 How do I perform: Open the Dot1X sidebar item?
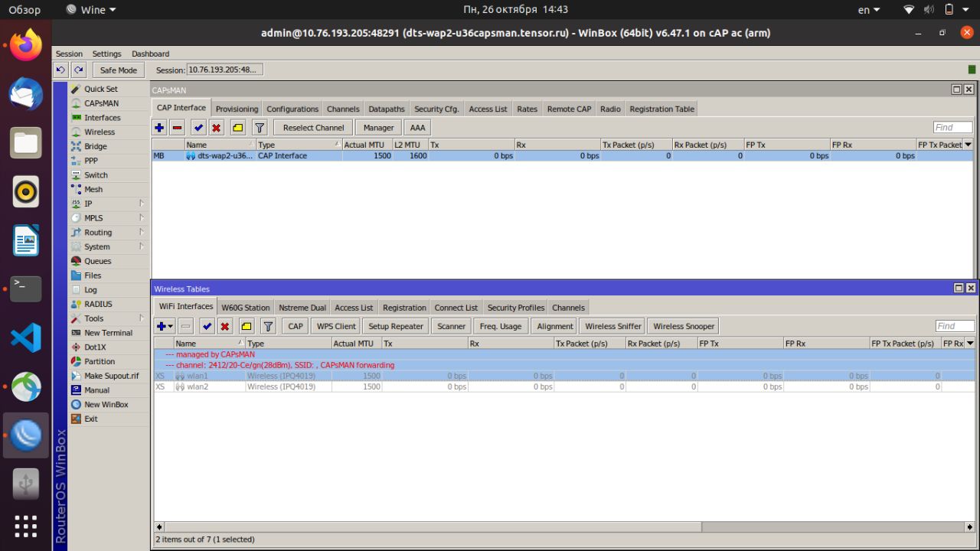[95, 347]
